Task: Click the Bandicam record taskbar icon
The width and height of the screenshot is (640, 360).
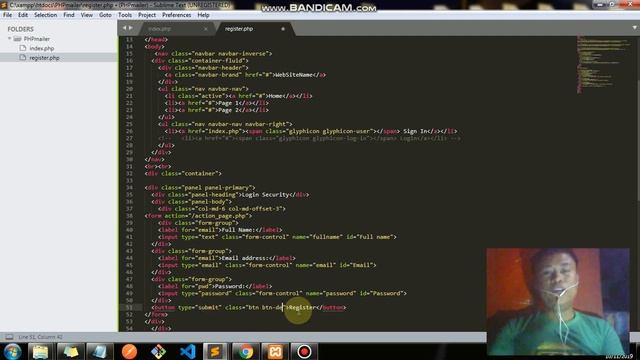Action: 304,352
